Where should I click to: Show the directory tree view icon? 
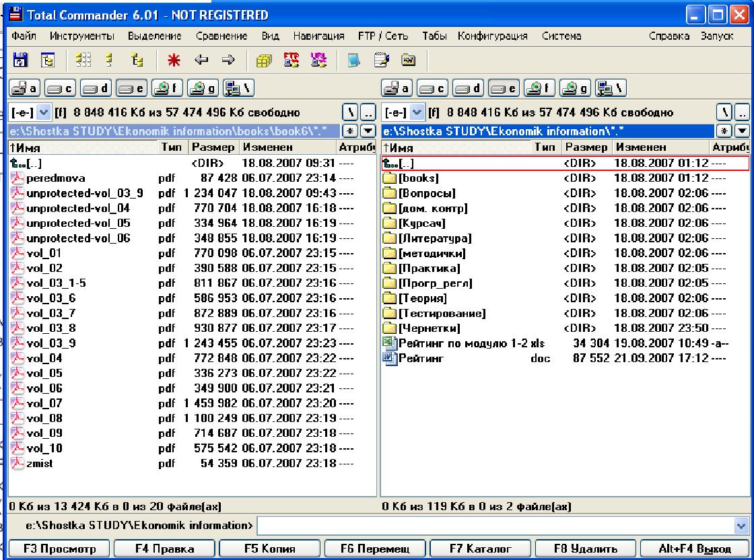point(137,60)
